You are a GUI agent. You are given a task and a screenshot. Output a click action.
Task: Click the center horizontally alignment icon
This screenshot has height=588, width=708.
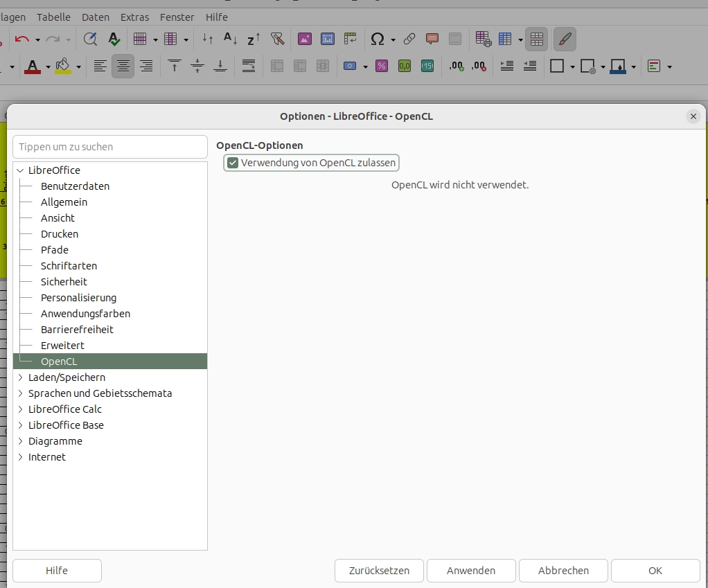point(123,66)
